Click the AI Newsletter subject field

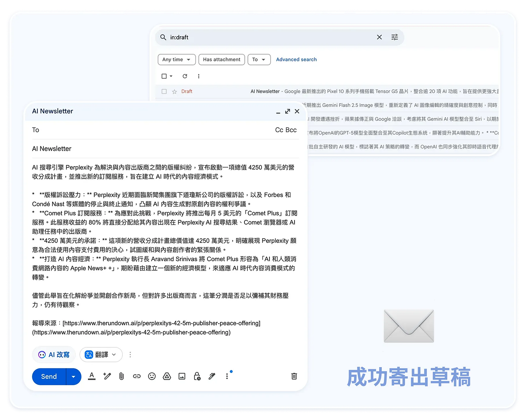click(x=165, y=149)
